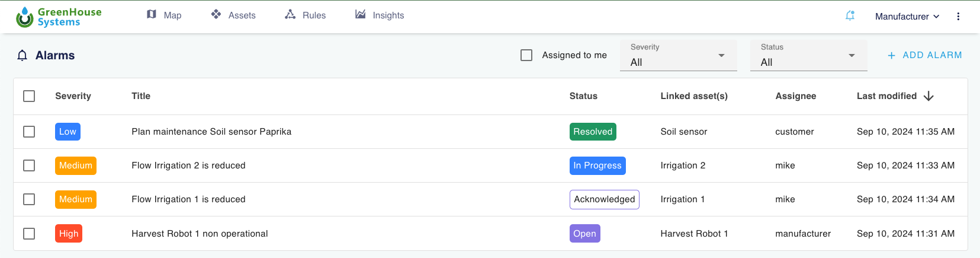Expand the Status filter dropdown

coord(808,56)
